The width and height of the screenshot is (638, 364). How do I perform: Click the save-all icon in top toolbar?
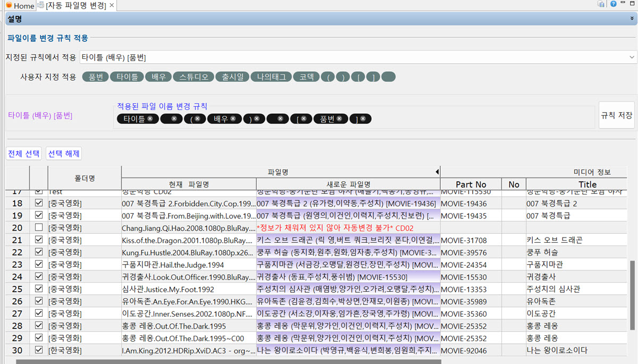click(601, 4)
